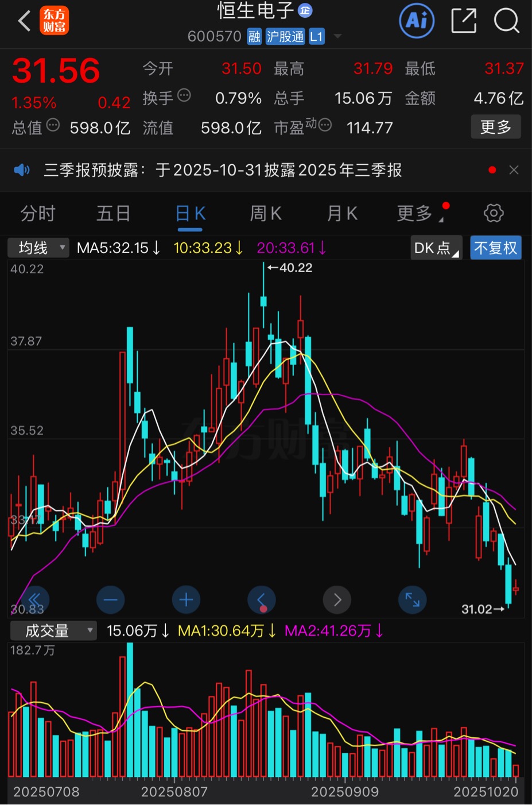
Task: Tap the MA5:32.15 value
Action: tap(118, 248)
